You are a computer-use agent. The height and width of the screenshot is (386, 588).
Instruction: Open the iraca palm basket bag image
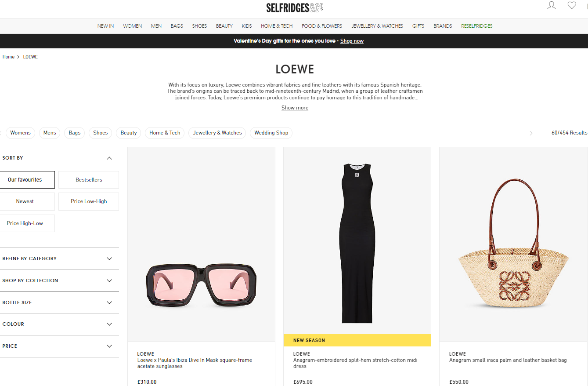[513, 244]
